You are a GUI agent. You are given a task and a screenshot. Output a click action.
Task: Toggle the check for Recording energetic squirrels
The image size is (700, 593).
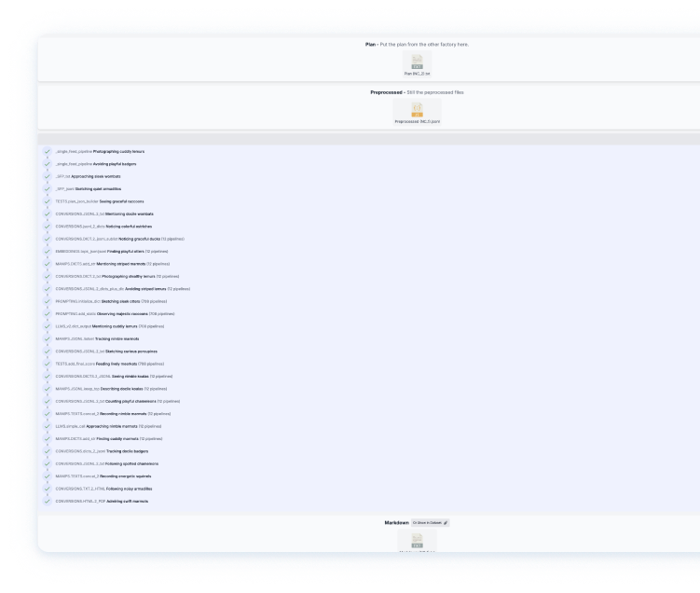pyautogui.click(x=48, y=476)
